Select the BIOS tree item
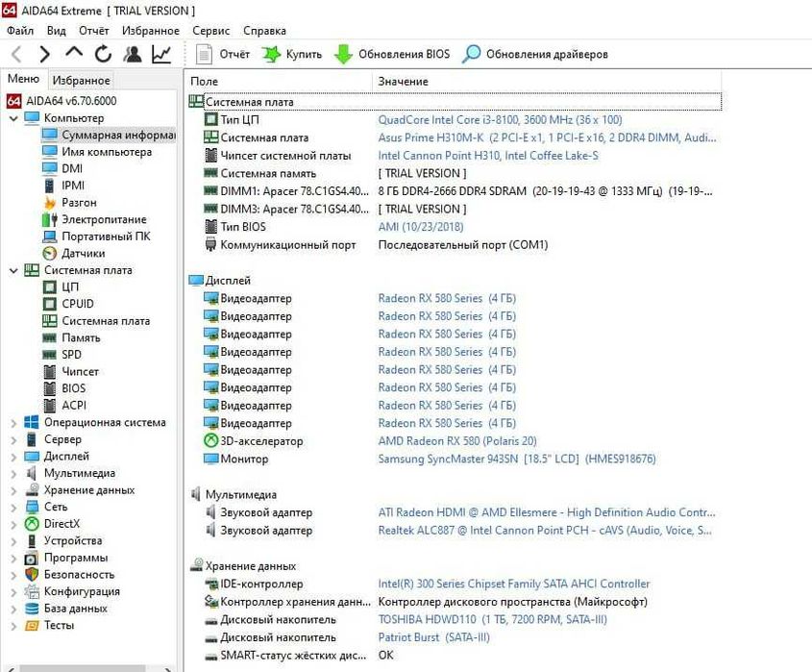Screen dimensions: 812x672 (64, 388)
